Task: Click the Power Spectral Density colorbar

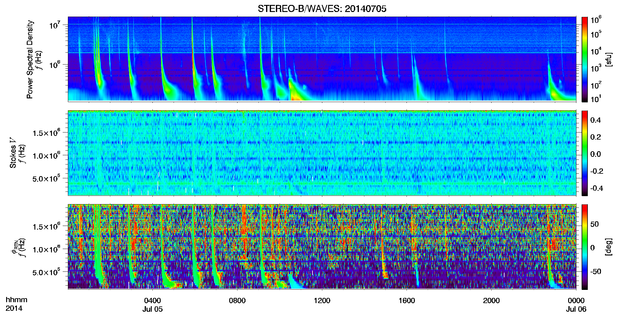Action: point(585,59)
